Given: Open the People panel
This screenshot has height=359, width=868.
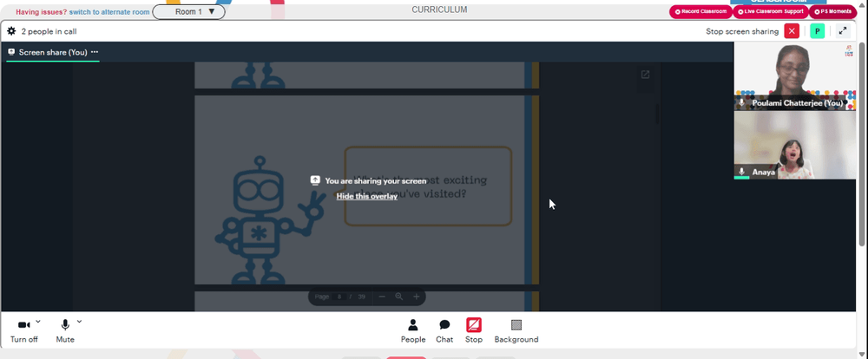Looking at the screenshot, I should 413,330.
